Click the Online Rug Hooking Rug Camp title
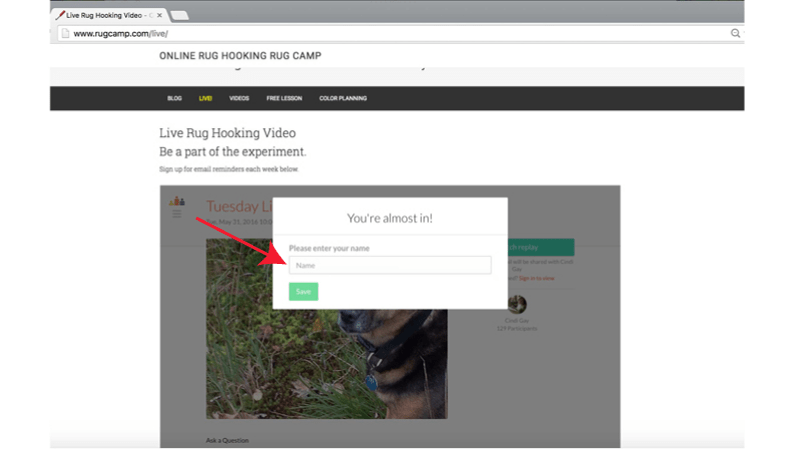This screenshot has height=449, width=800. click(x=240, y=56)
